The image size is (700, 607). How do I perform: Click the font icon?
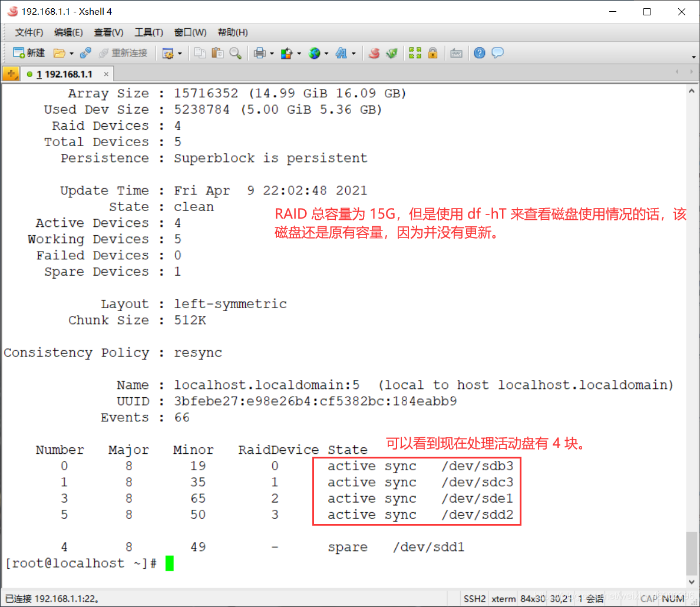click(x=341, y=53)
